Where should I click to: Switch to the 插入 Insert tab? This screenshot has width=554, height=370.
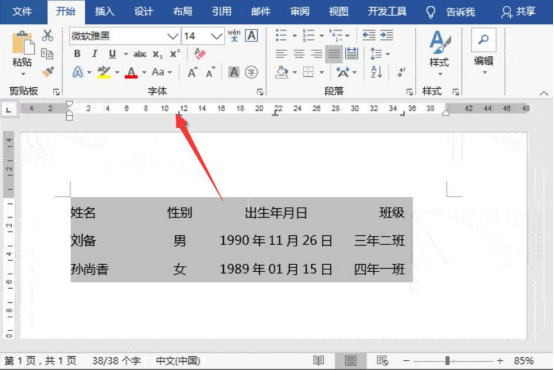coord(105,12)
